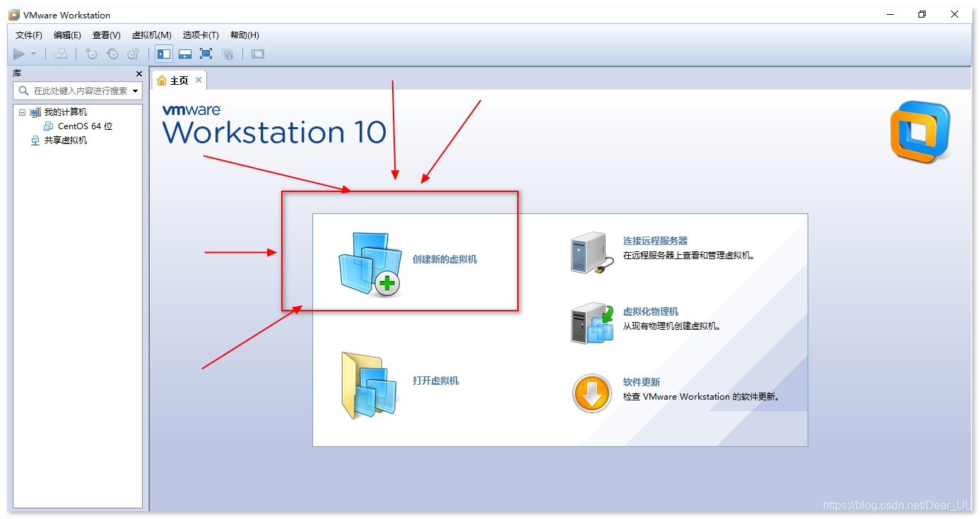
Task: Toggle the thumbnail bar view icon
Action: [x=185, y=54]
